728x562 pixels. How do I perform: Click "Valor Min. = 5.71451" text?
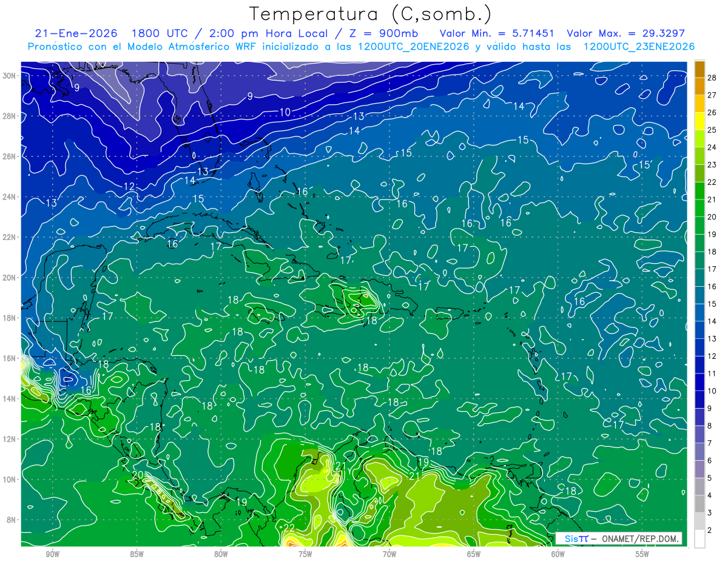[x=497, y=33]
